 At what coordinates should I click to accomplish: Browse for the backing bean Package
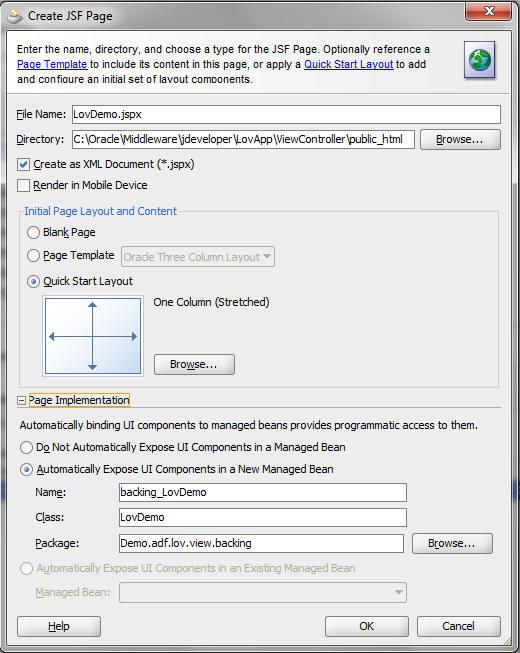tap(452, 543)
